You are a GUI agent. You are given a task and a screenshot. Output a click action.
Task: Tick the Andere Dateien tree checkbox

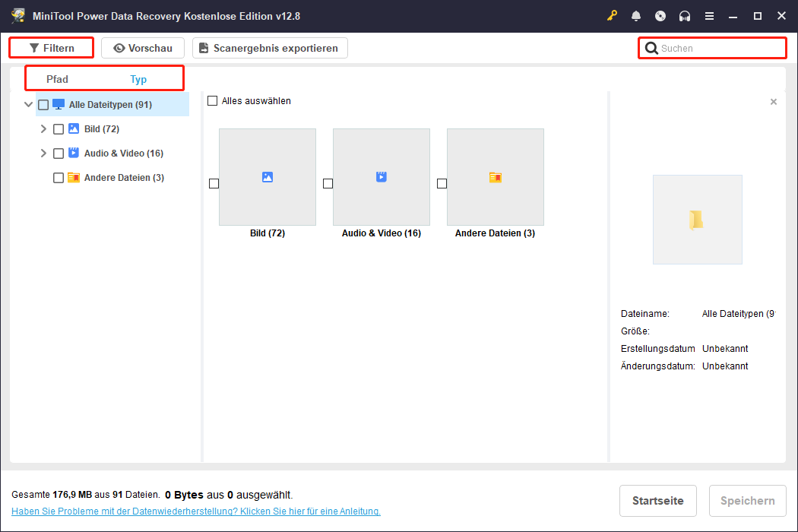pyautogui.click(x=59, y=178)
